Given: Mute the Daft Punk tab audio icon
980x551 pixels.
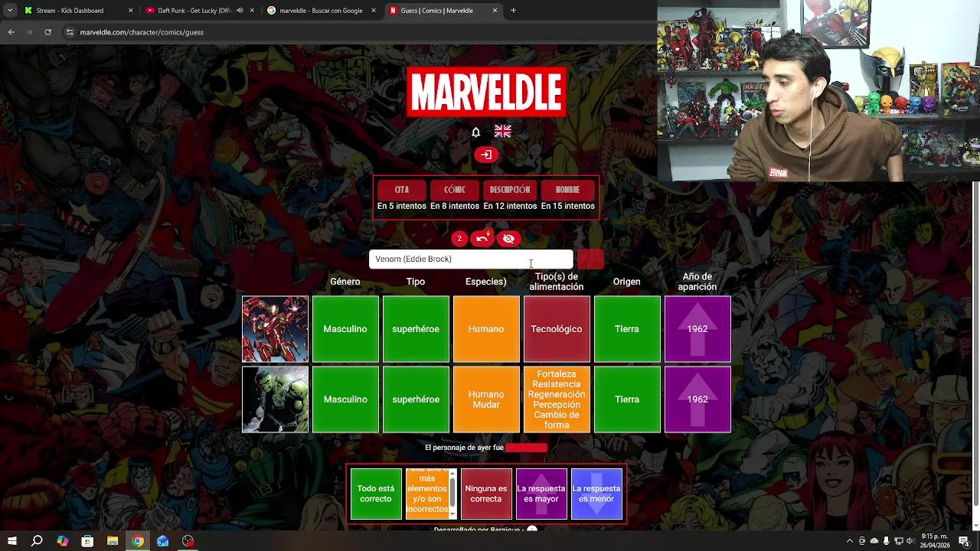Looking at the screenshot, I should tap(240, 11).
